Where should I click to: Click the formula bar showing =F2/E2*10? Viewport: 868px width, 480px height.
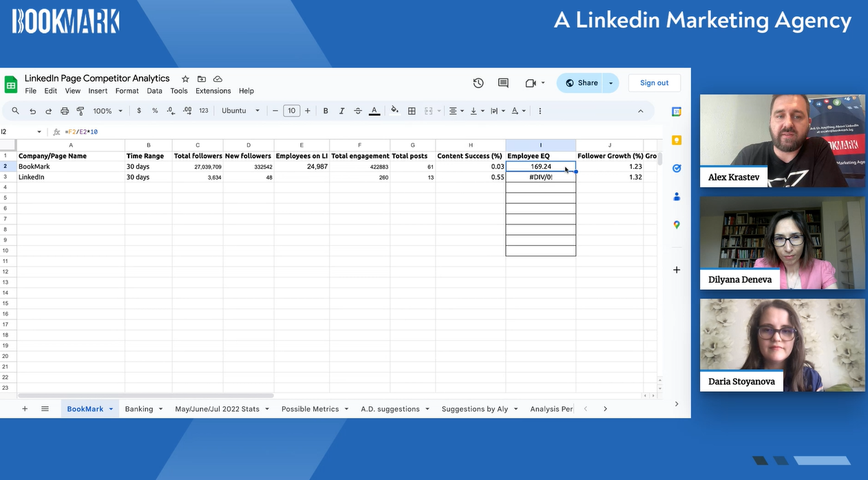pos(358,132)
